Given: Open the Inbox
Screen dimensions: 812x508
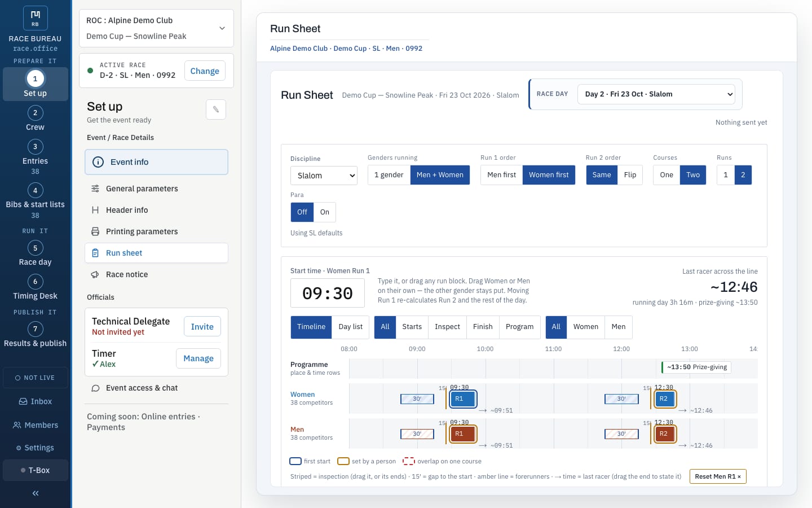Looking at the screenshot, I should pyautogui.click(x=36, y=401).
